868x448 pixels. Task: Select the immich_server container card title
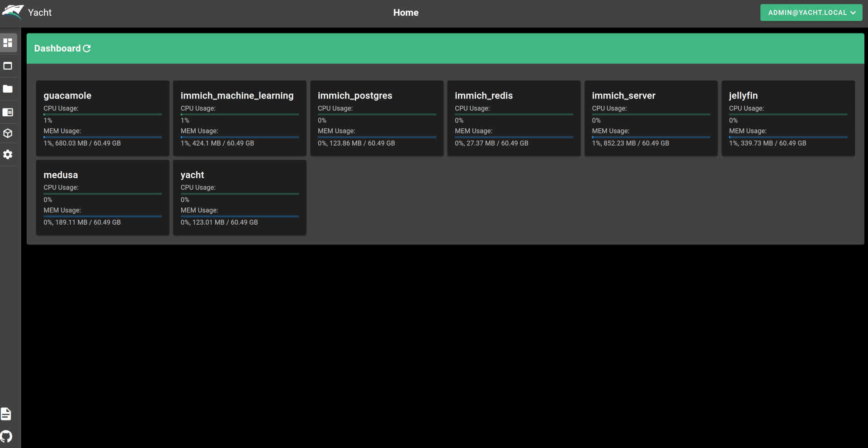(623, 96)
